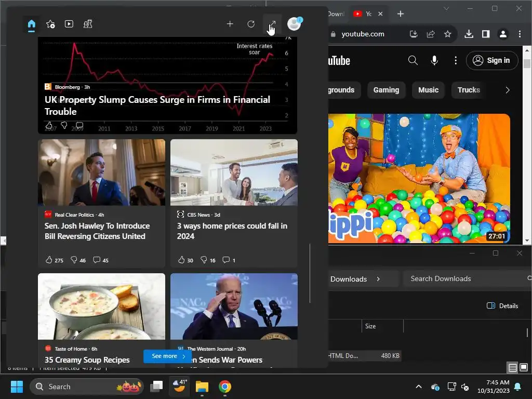Close the YouTube browser tab
Screen dimensions: 532x399
[380, 14]
